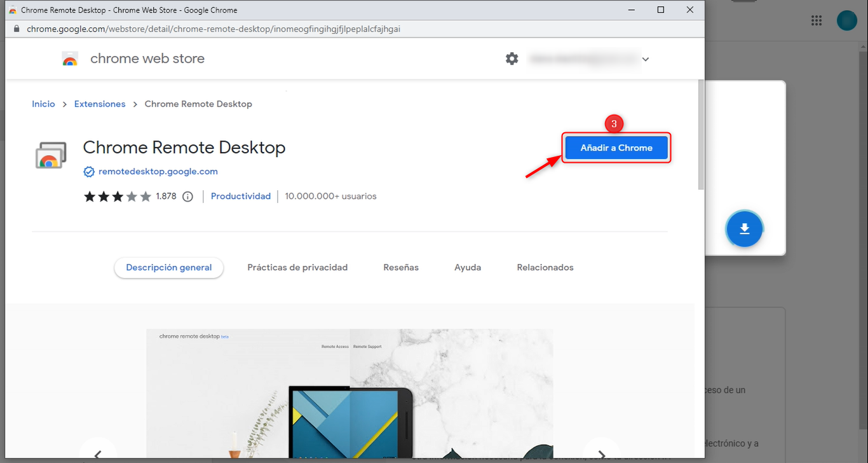Open the settings gear icon
The height and width of the screenshot is (463, 868).
click(512, 59)
